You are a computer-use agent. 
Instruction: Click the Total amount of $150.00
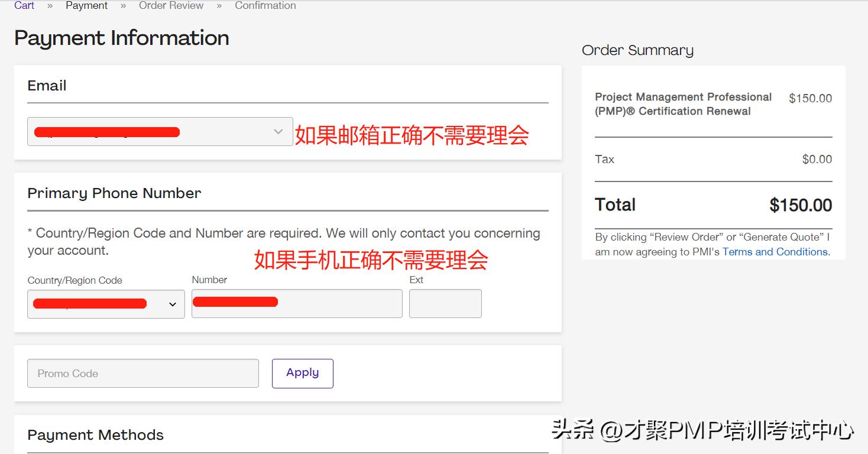(x=801, y=205)
